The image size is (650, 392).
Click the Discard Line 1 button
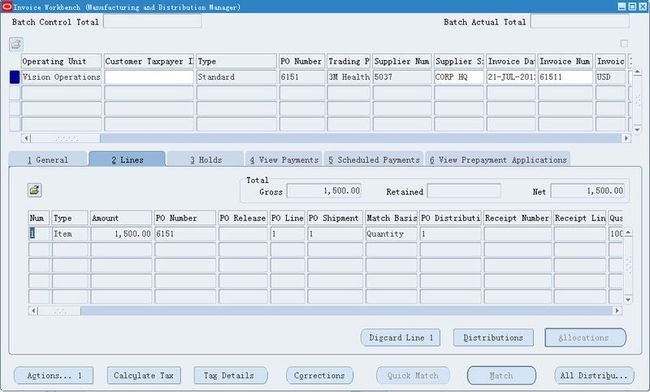[x=400, y=338]
